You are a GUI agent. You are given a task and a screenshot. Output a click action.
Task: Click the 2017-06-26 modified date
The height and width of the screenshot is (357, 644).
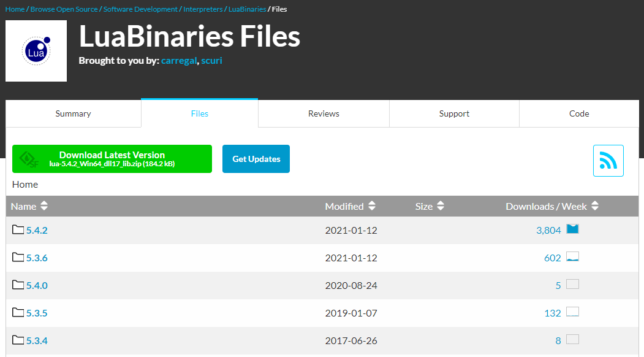(x=351, y=340)
